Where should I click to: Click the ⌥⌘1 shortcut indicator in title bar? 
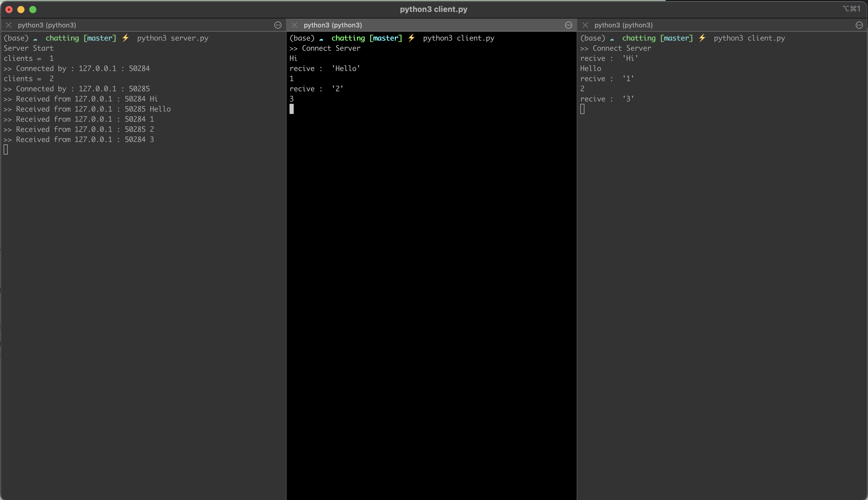pyautogui.click(x=851, y=9)
